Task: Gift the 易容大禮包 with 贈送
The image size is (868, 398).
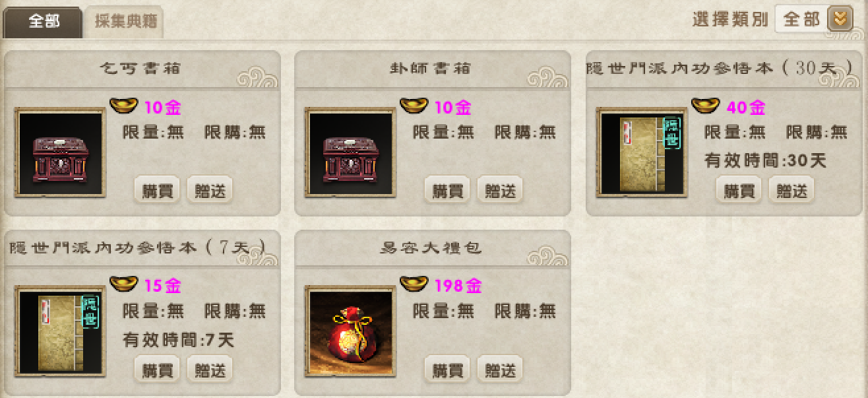Action: 501,370
